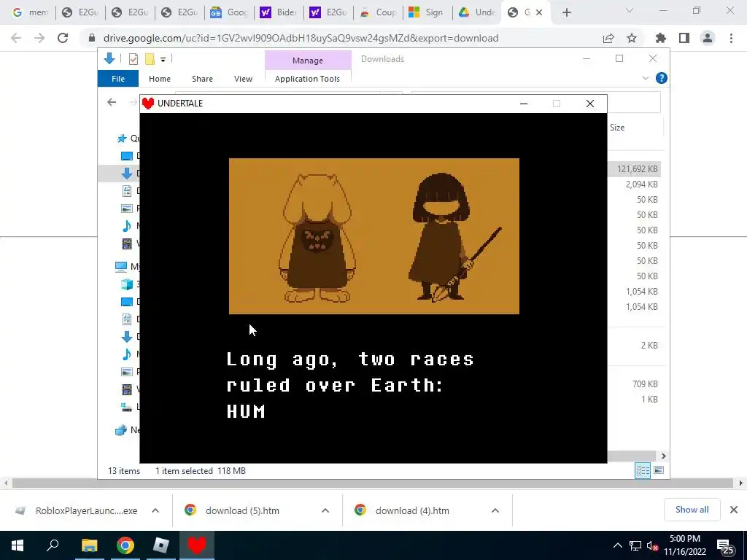Screen dimensions: 747x560
Task: Expand options for download (4).htm
Action: 495,510
